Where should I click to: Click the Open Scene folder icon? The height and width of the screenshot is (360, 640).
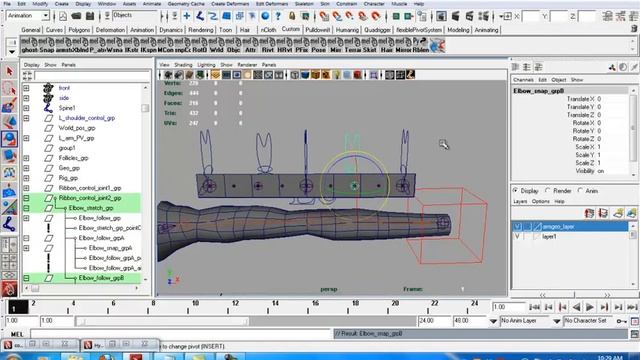coord(76,16)
